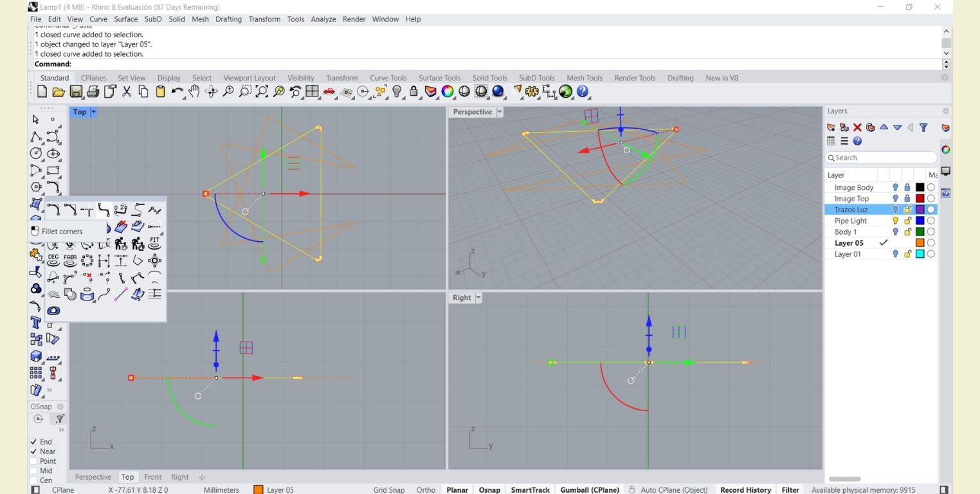Select the arrow pointer Select tool
The height and width of the screenshot is (494, 980).
click(36, 120)
